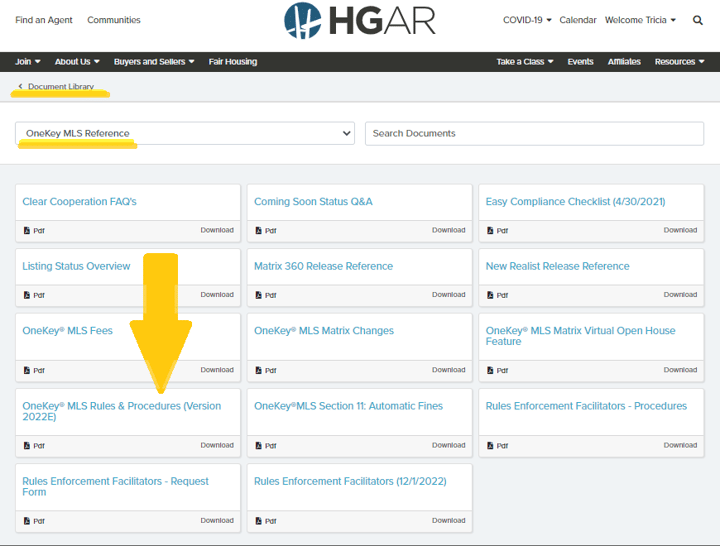Download OneKey MLS Matrix Changes

click(448, 370)
